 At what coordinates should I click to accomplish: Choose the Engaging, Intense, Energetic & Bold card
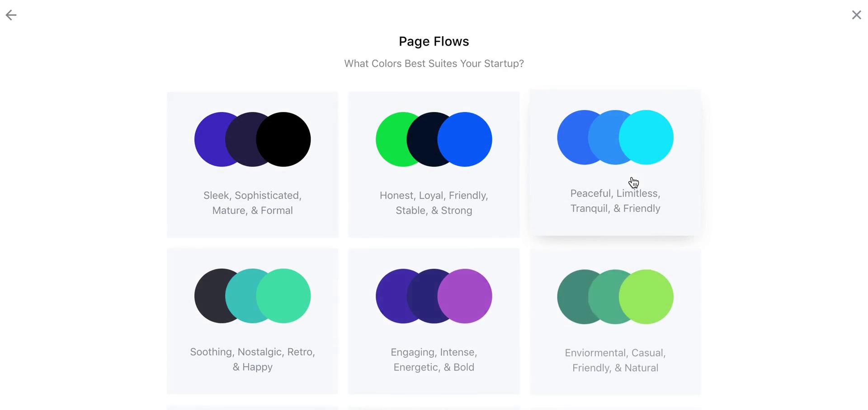[434, 321]
